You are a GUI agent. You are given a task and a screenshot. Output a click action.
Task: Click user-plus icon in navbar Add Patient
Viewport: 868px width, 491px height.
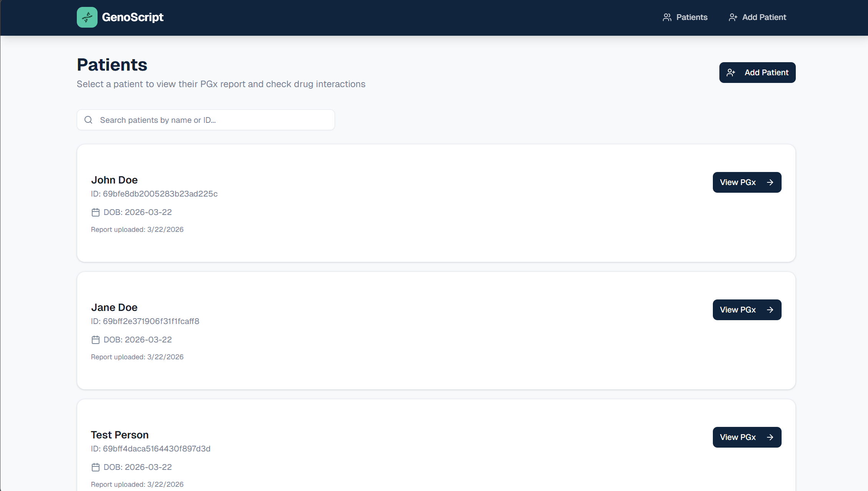pos(733,17)
